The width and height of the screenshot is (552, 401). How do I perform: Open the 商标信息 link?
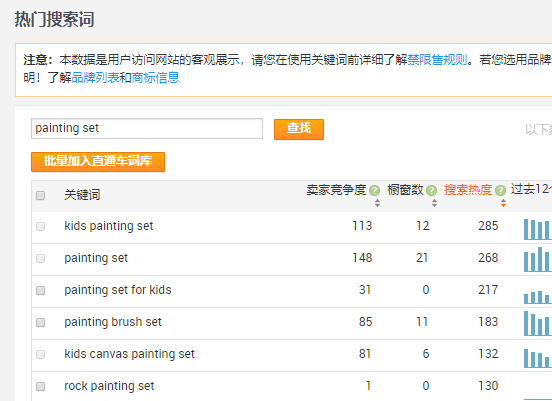155,77
